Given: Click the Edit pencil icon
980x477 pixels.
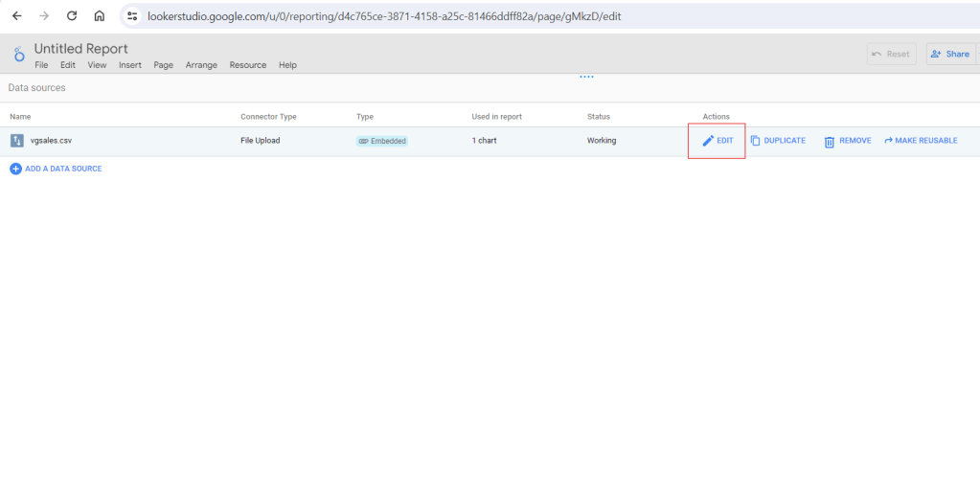Looking at the screenshot, I should tap(708, 141).
